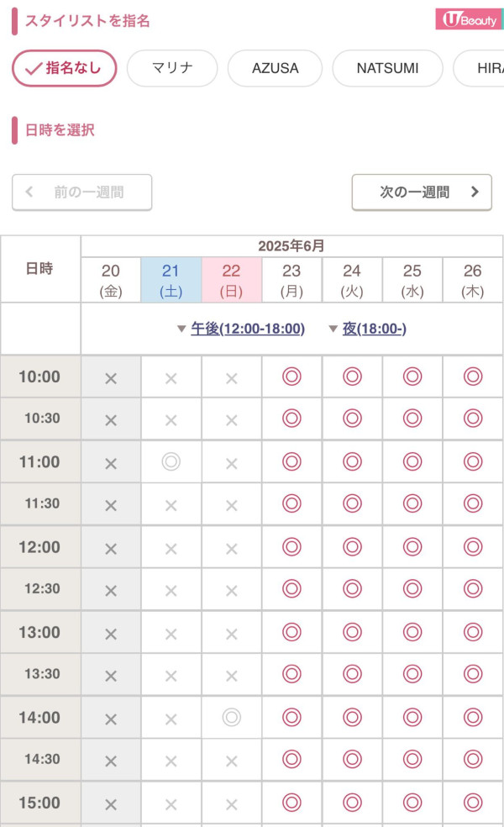Jump to 夜(18:00-) time section
Image resolution: width=504 pixels, height=827 pixels.
click(374, 329)
